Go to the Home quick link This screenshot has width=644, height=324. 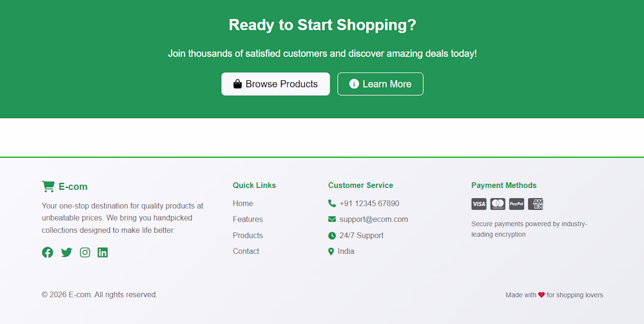(x=243, y=204)
